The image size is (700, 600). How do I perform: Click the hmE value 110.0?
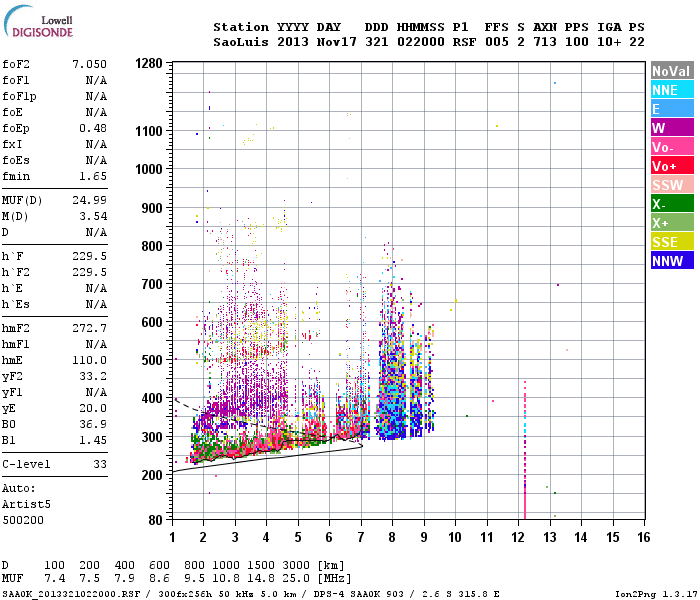pos(90,360)
